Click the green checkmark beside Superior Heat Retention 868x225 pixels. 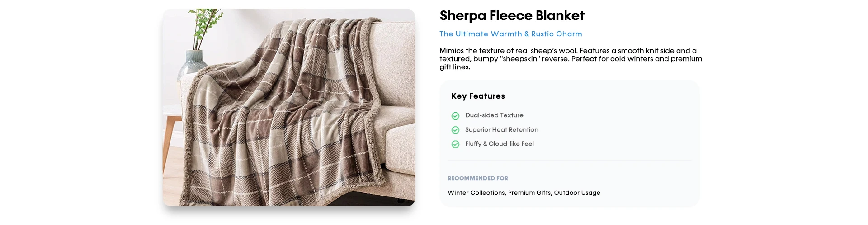pyautogui.click(x=455, y=130)
